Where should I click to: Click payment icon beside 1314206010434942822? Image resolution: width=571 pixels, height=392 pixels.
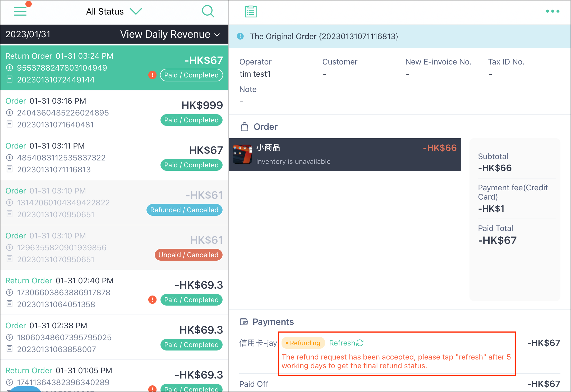tap(10, 202)
